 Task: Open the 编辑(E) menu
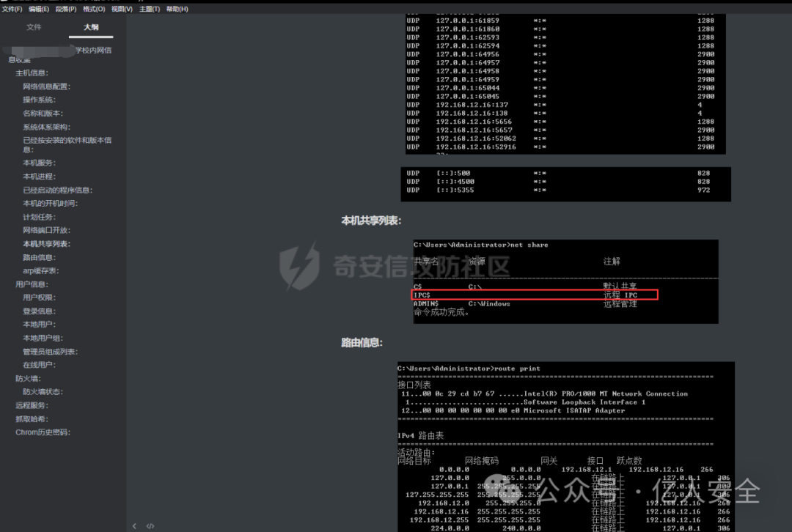(x=39, y=9)
